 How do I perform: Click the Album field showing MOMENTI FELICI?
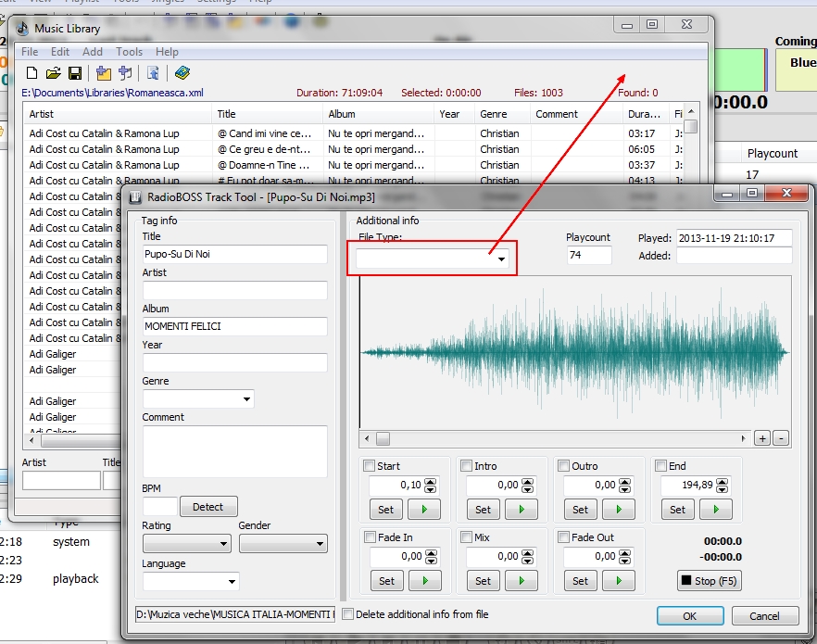click(x=235, y=326)
